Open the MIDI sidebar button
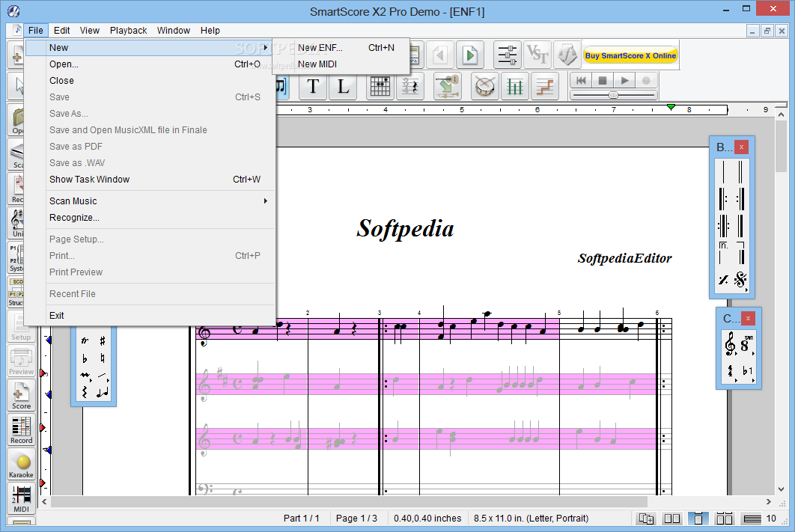The height and width of the screenshot is (532, 795). (21, 499)
